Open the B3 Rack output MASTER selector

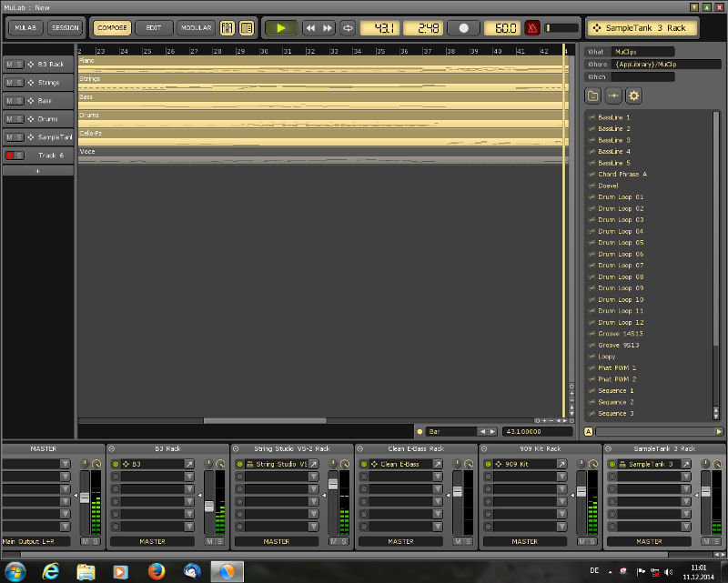[x=152, y=541]
